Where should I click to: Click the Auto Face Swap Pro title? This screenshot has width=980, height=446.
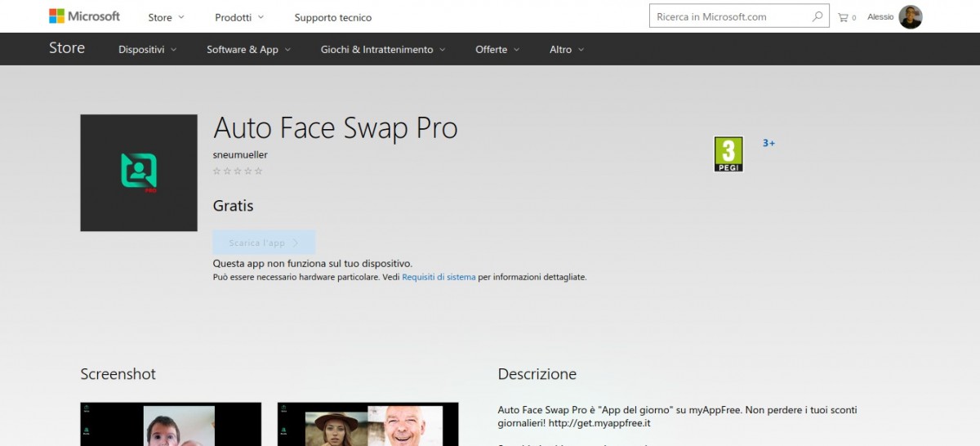point(335,128)
